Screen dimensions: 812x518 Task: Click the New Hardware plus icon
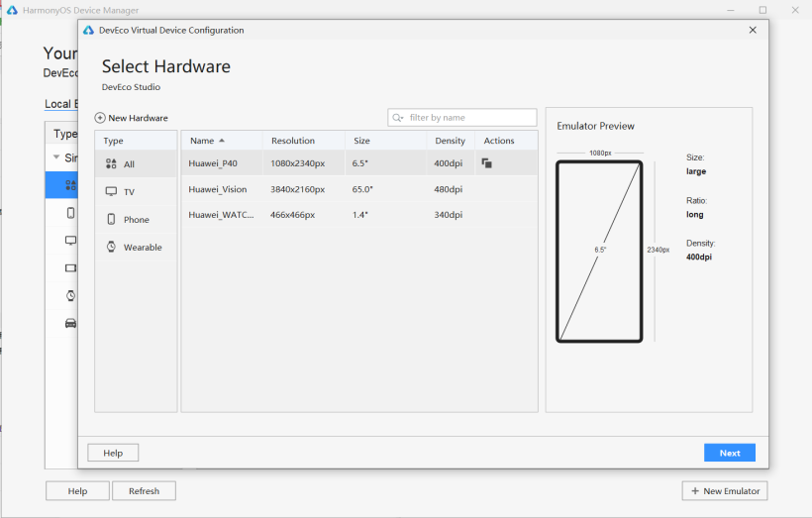pos(100,118)
